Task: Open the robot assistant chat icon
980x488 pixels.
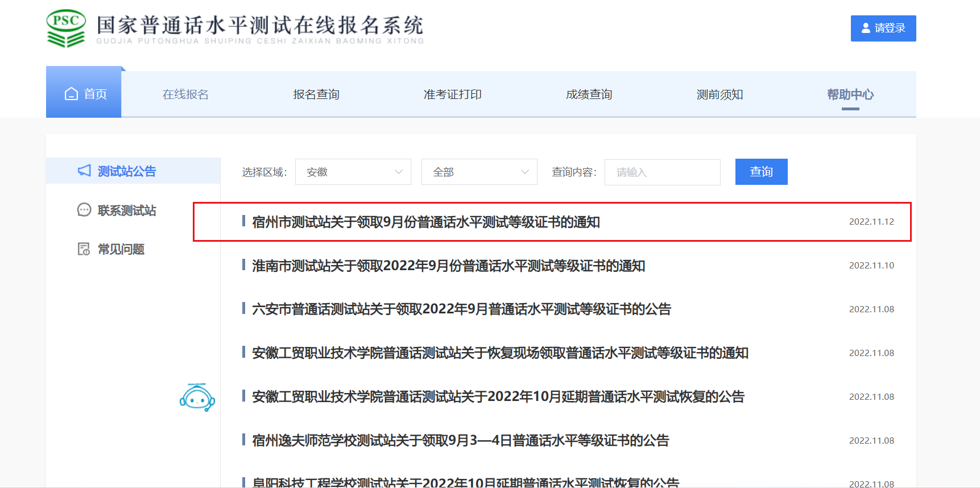Action: 197,397
